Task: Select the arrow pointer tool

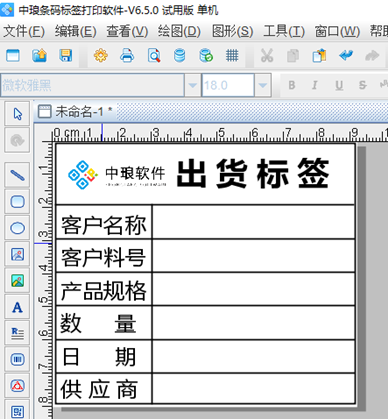Action: [x=17, y=114]
